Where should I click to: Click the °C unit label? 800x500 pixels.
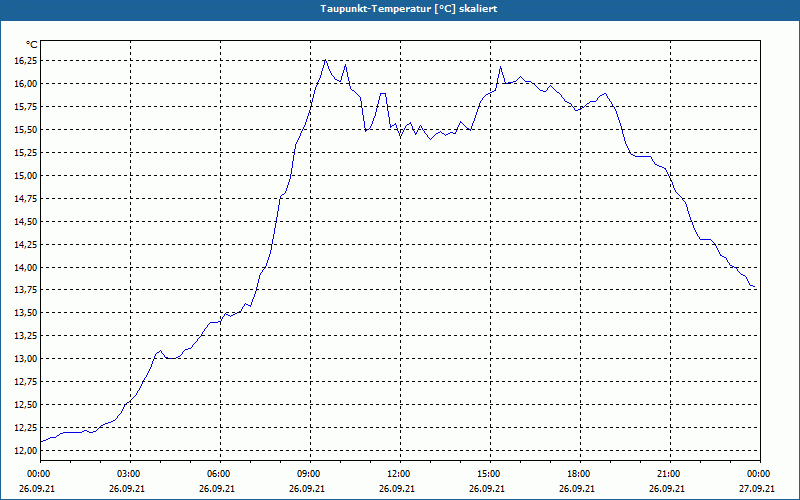32,45
